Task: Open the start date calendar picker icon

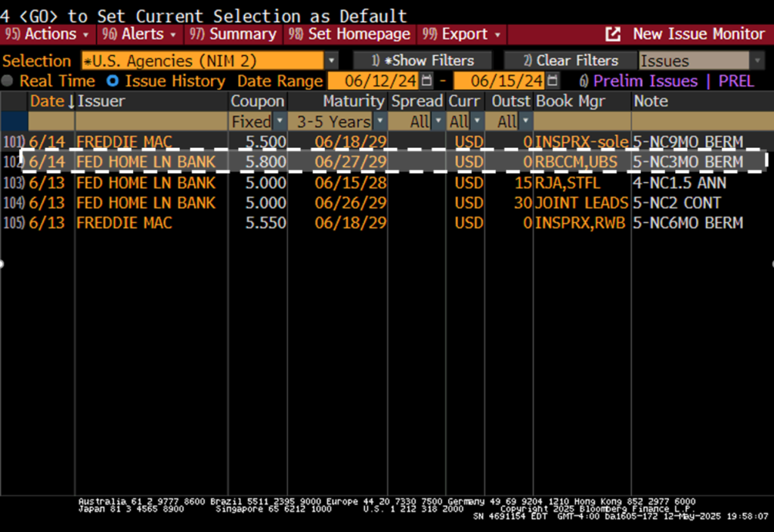Action: [x=426, y=80]
